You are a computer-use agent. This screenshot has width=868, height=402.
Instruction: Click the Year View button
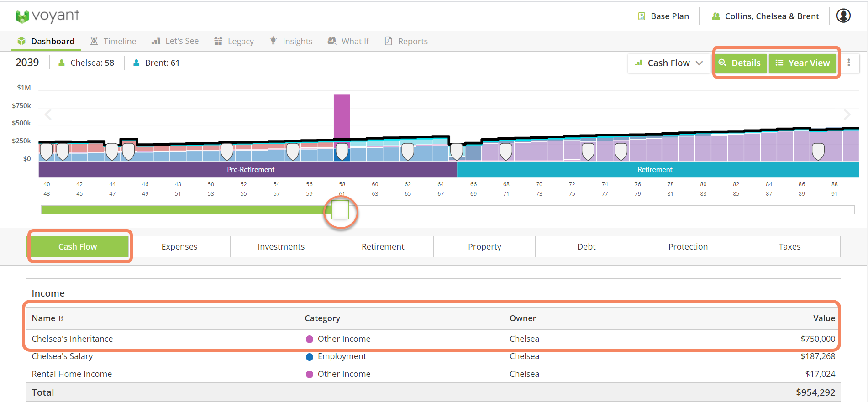pyautogui.click(x=803, y=63)
